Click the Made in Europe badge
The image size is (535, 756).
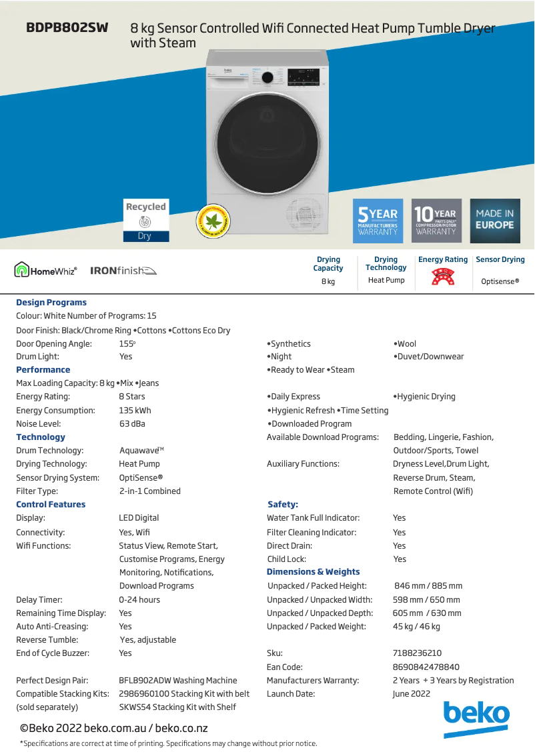click(x=494, y=221)
